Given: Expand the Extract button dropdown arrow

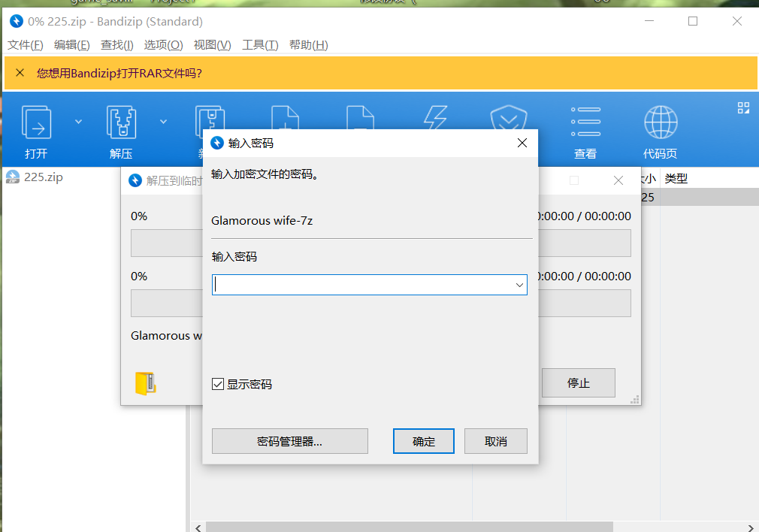Looking at the screenshot, I should [164, 122].
